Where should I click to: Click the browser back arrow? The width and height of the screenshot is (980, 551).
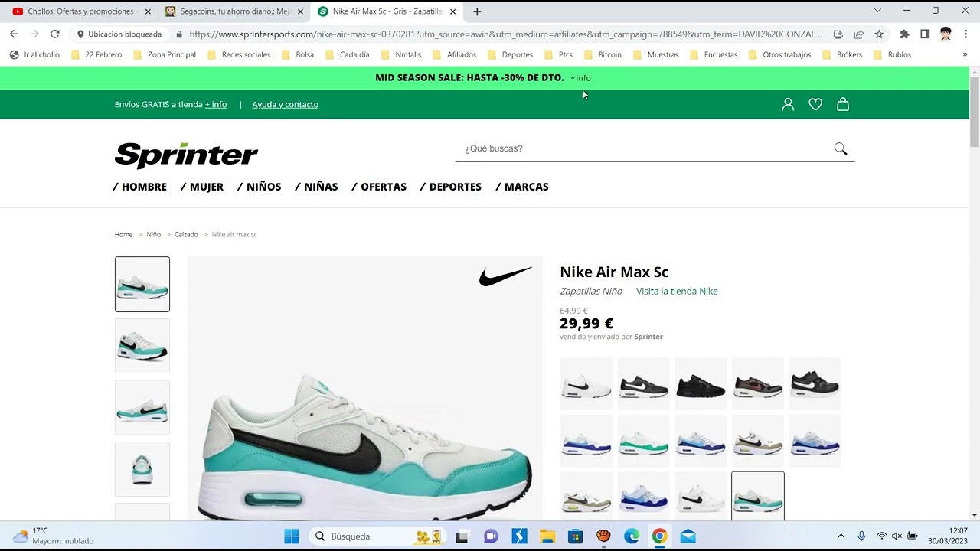point(14,34)
